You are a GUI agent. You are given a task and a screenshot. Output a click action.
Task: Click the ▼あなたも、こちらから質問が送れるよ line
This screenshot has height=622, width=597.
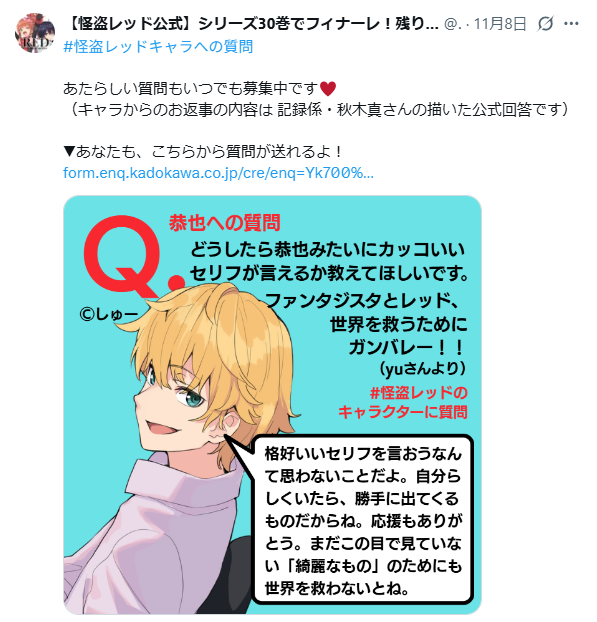[x=203, y=152]
